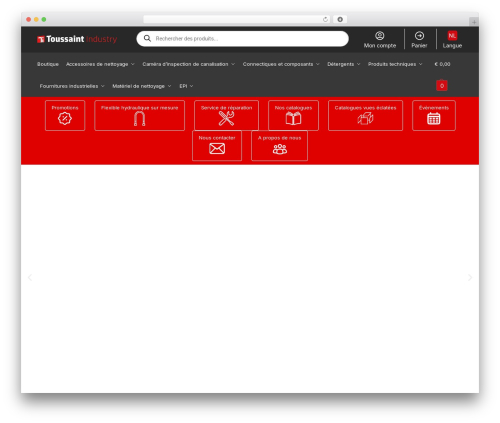The image size is (500, 423).
Task: Go to next slide arrow
Action: (x=470, y=277)
